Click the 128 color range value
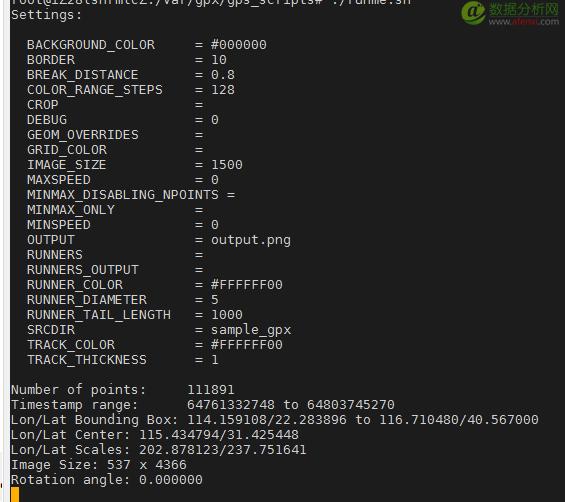This screenshot has width=565, height=502. (223, 90)
